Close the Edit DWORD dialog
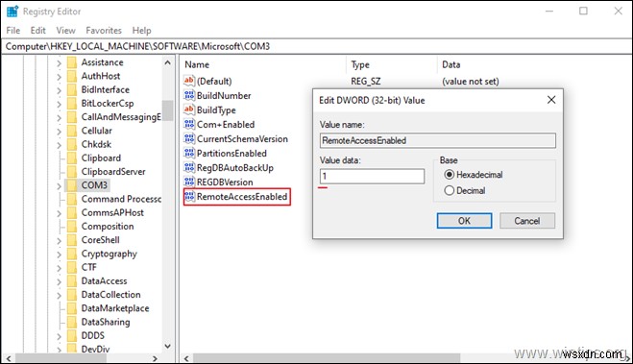Image resolution: width=633 pixels, height=364 pixels. [x=551, y=100]
